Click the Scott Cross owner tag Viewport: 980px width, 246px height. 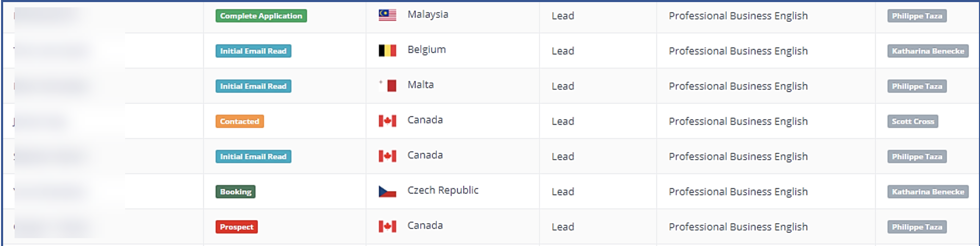(x=913, y=121)
